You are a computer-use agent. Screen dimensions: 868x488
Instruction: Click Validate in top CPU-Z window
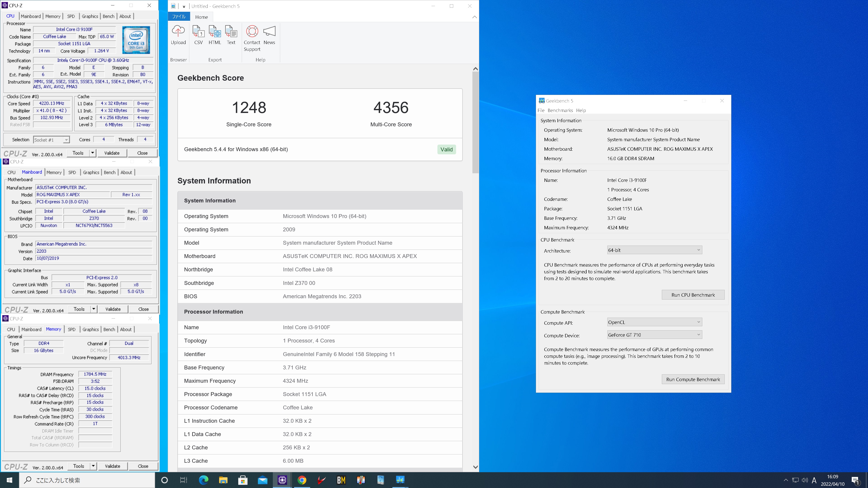pyautogui.click(x=112, y=153)
